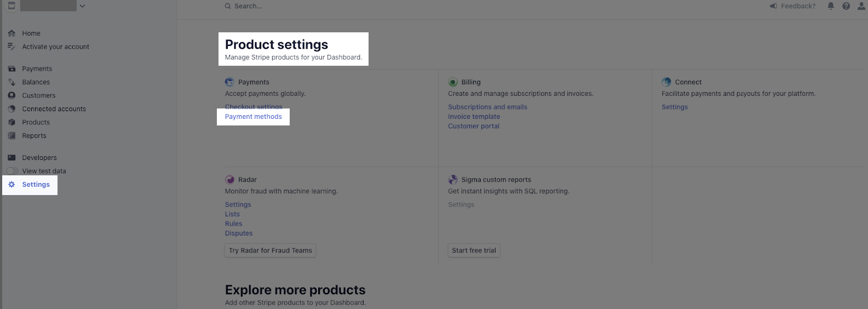
Task: Click the Product settings heading
Action: 277,44
